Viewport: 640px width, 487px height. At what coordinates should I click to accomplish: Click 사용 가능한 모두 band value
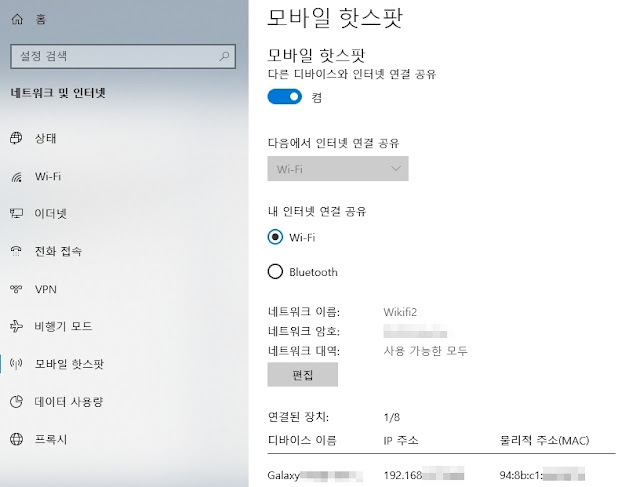tap(425, 351)
